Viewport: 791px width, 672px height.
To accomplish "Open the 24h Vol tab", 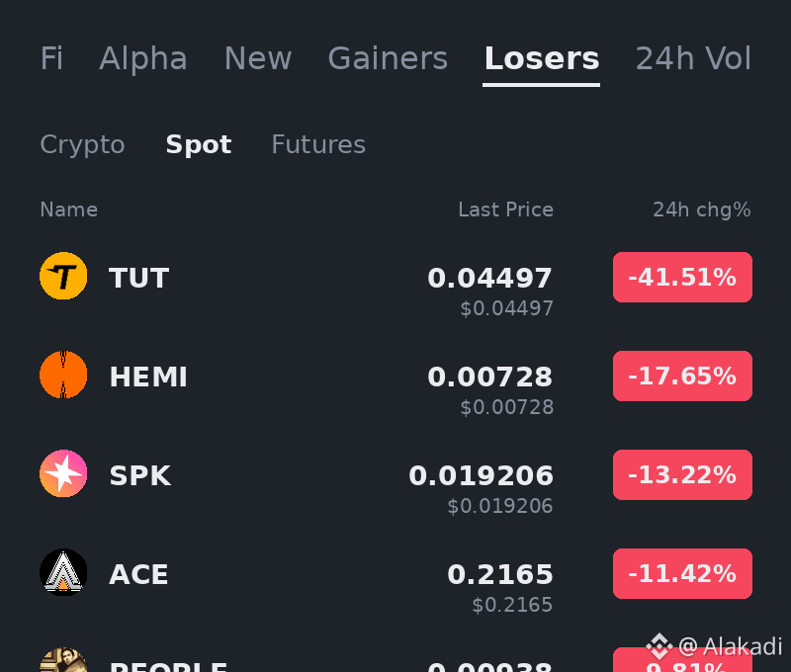I will pos(693,58).
